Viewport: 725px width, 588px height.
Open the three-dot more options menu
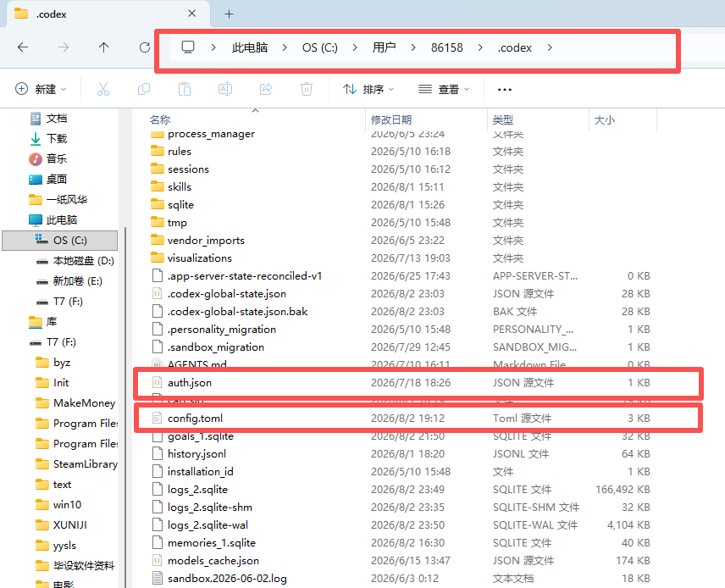(x=505, y=89)
